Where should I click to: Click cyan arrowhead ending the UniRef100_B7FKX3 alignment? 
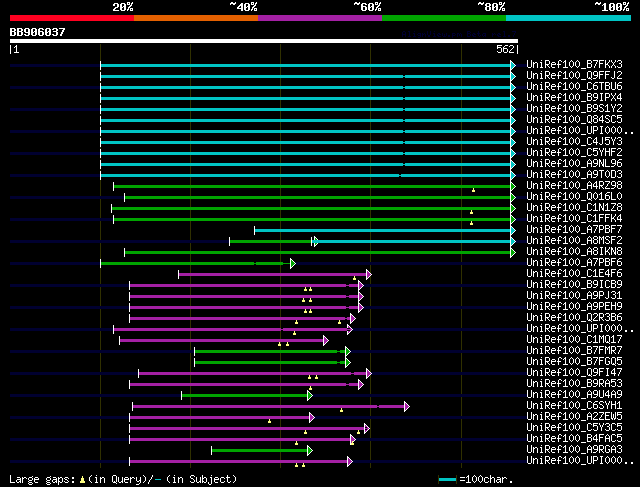pyautogui.click(x=513, y=65)
